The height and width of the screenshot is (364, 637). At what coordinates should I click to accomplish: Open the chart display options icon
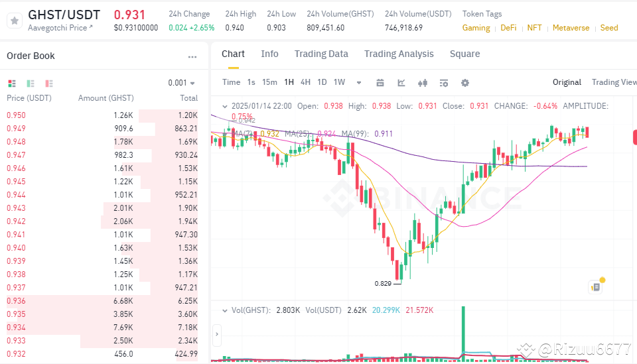(444, 83)
